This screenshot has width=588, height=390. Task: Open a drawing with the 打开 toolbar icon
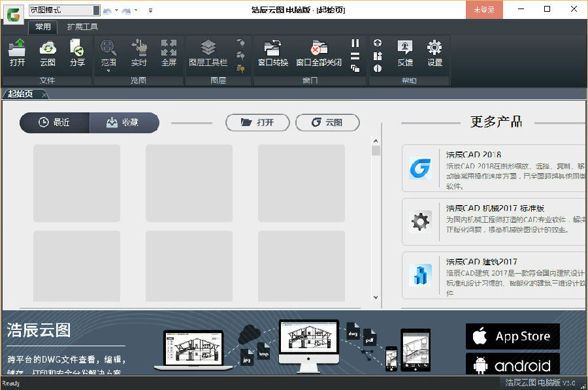17,52
